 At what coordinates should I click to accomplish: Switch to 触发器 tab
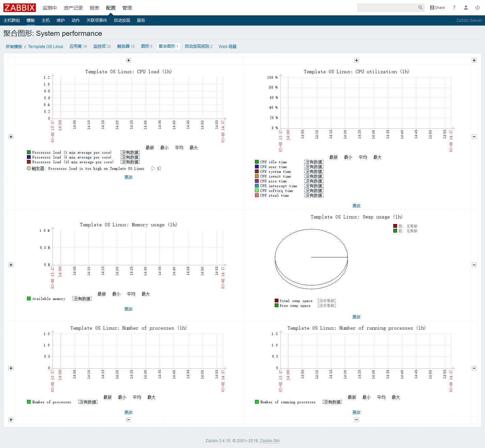123,46
